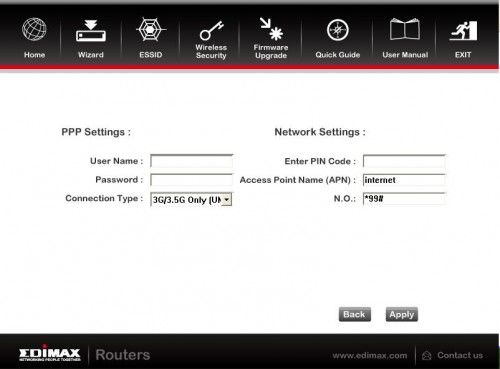
Task: Open the ESSID spider-web icon
Action: click(151, 30)
